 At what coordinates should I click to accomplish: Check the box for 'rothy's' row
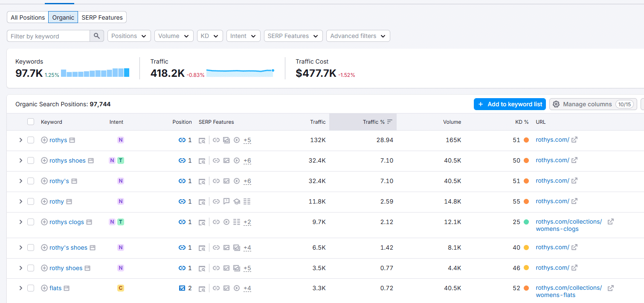pyautogui.click(x=31, y=181)
